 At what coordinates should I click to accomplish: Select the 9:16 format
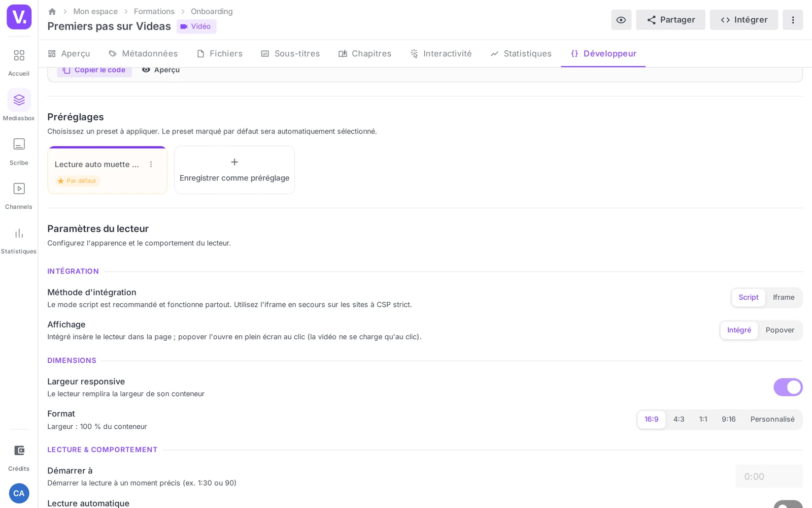[x=729, y=420]
